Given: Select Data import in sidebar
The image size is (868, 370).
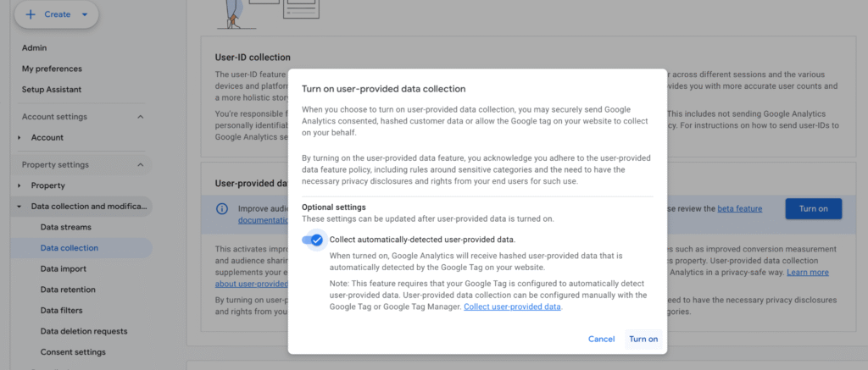Looking at the screenshot, I should coord(63,268).
